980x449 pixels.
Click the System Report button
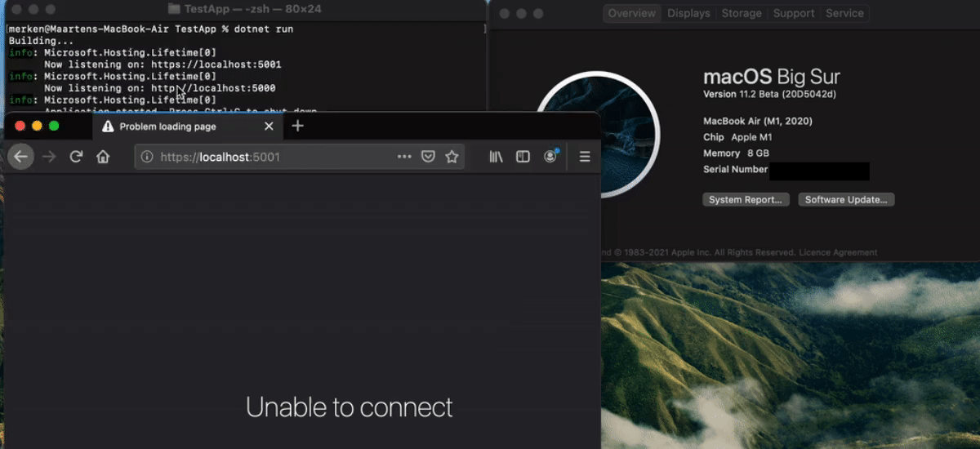tap(746, 200)
